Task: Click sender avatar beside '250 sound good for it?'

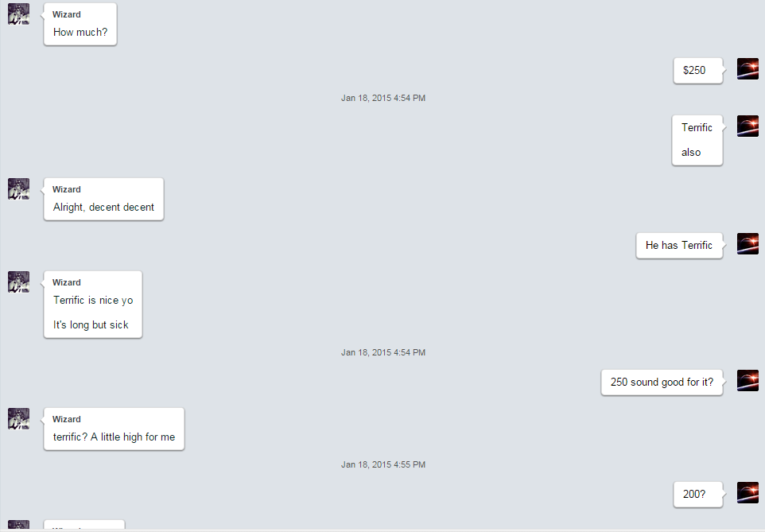Action: tap(748, 381)
